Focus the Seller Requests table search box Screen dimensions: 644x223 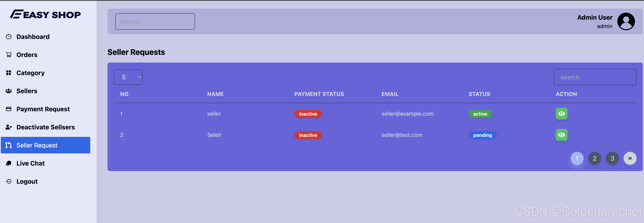pos(595,77)
